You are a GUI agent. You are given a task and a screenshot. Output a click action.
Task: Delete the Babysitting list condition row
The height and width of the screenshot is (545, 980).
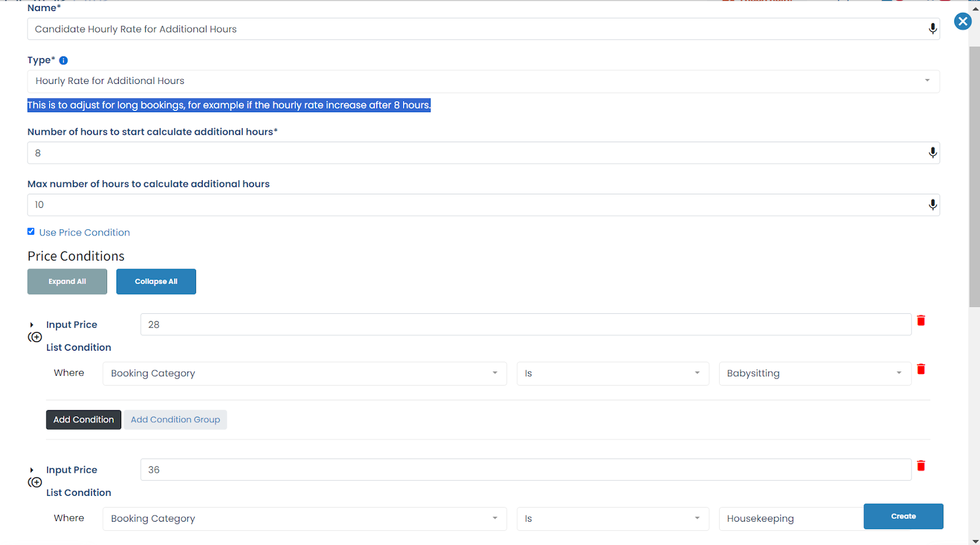[x=921, y=369]
